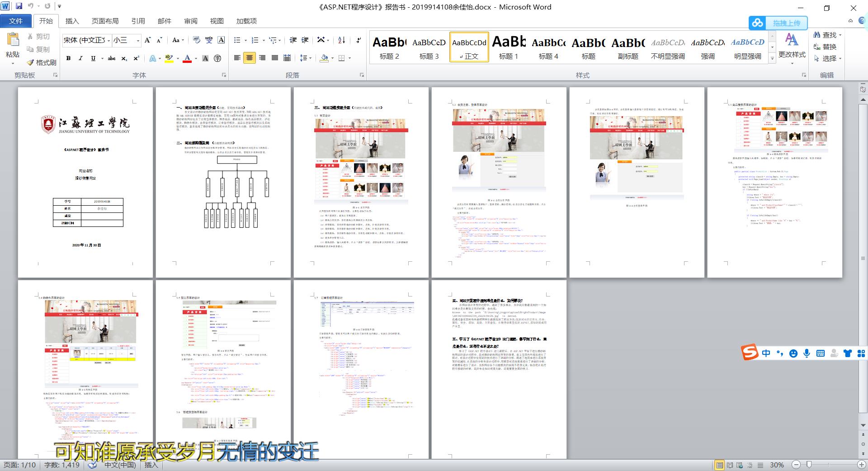The image size is (868, 471).
Task: Insert enclosed character (circled 字) icon
Action: pyautogui.click(x=217, y=58)
